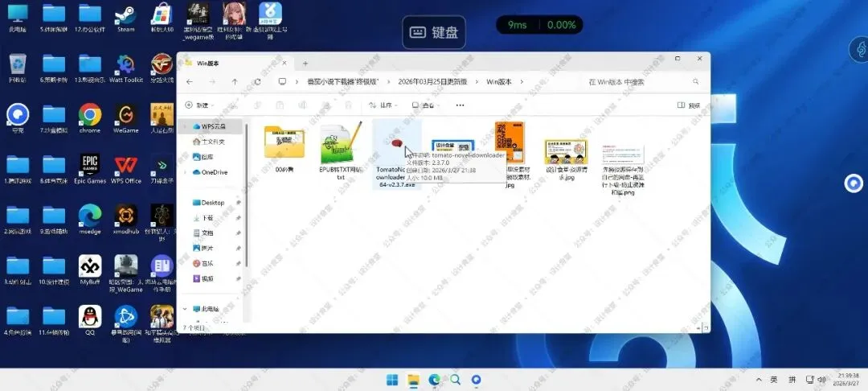This screenshot has width=868, height=391.
Task: Open the 新建 (New) dropdown
Action: [x=199, y=105]
